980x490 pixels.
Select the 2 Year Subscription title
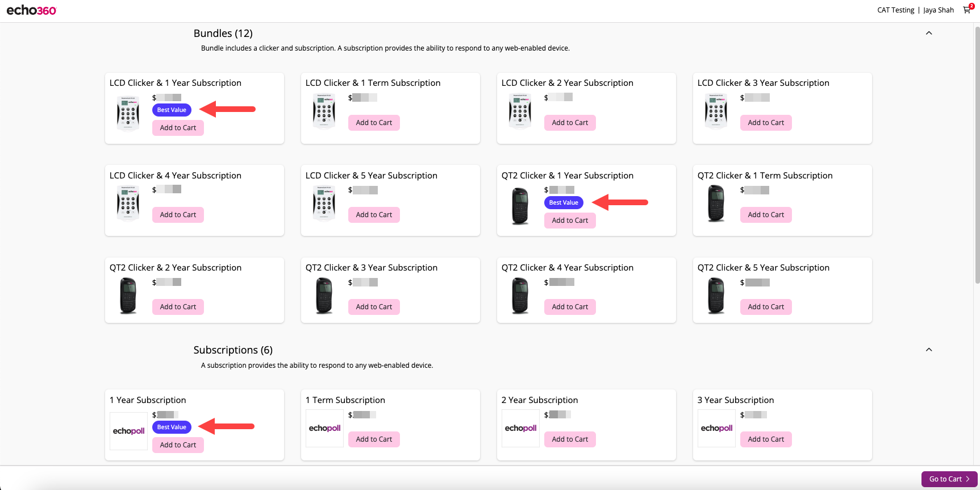[x=540, y=400]
